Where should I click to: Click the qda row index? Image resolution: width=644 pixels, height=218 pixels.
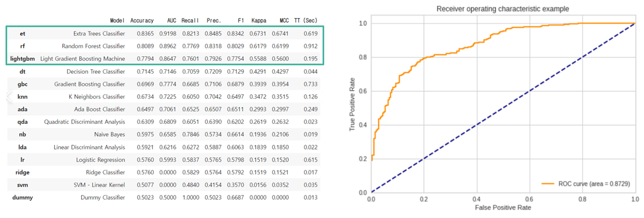[x=23, y=122]
